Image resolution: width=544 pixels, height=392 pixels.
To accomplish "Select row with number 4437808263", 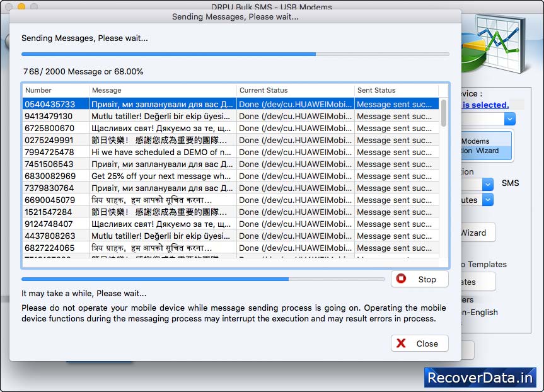I will click(231, 236).
